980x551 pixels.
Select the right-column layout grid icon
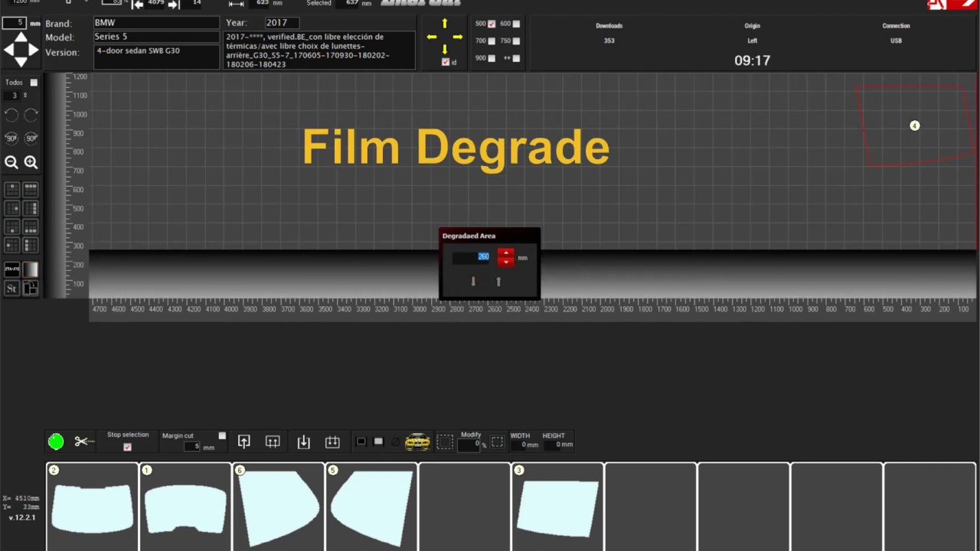point(31,207)
